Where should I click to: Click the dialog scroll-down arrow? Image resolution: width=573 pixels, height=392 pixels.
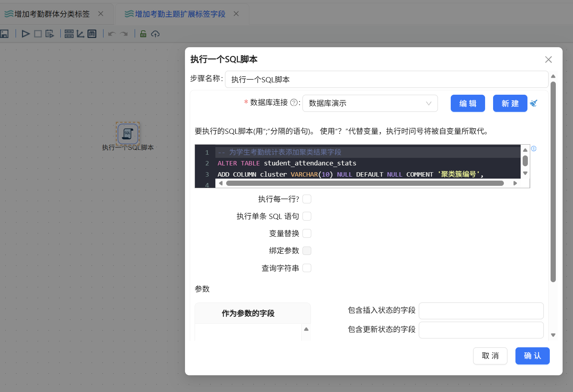pyautogui.click(x=553, y=335)
